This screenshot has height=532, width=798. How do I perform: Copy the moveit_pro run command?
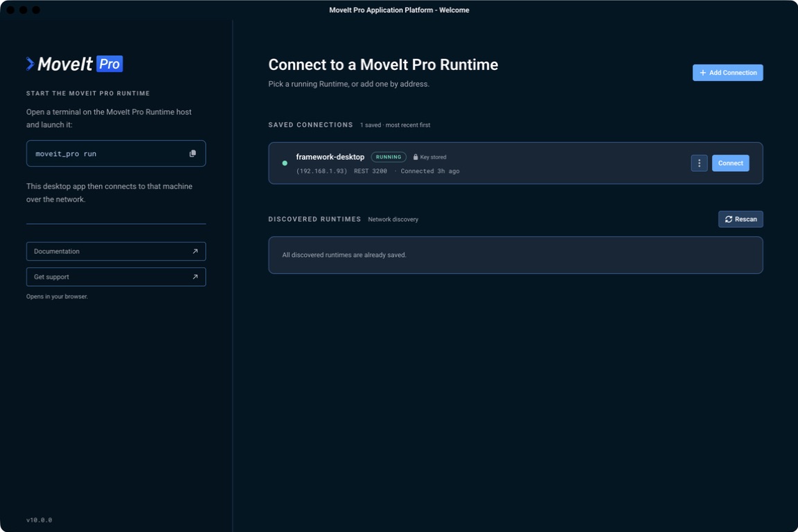point(193,154)
